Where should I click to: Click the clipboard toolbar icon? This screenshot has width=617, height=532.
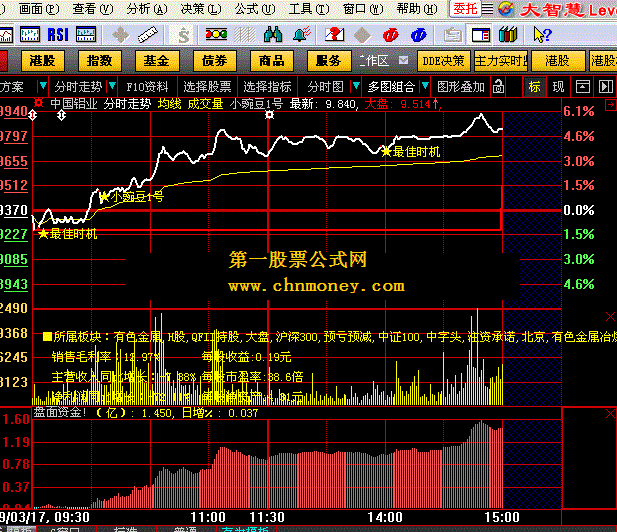coord(453,35)
